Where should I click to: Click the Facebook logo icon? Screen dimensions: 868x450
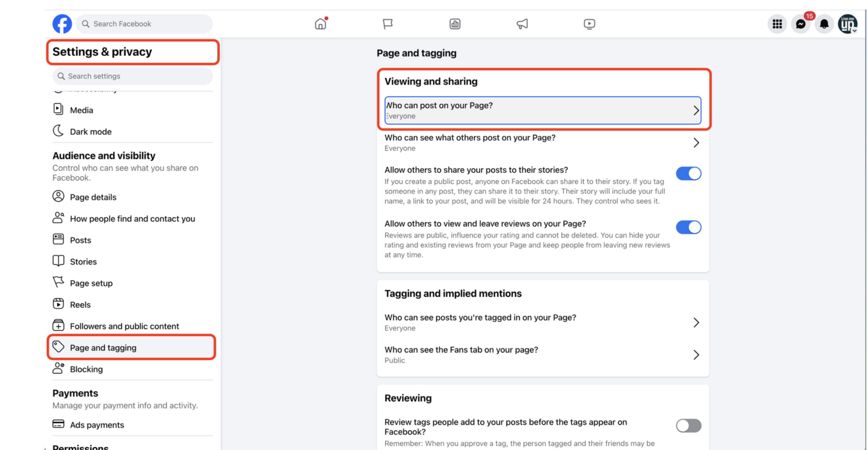[62, 24]
